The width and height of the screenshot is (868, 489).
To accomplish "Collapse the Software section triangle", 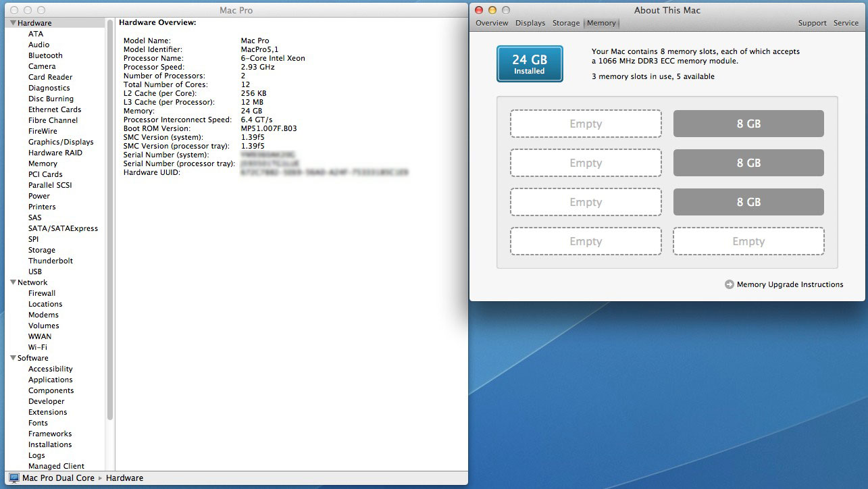I will tap(13, 358).
